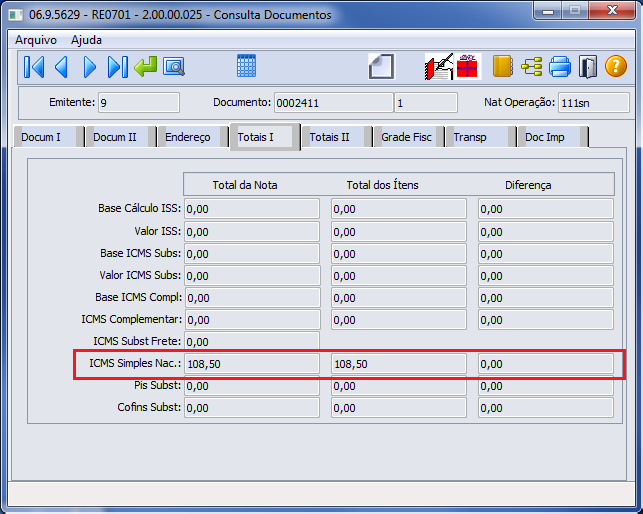This screenshot has width=643, height=514.
Task: Open the yellow book icon
Action: [503, 66]
